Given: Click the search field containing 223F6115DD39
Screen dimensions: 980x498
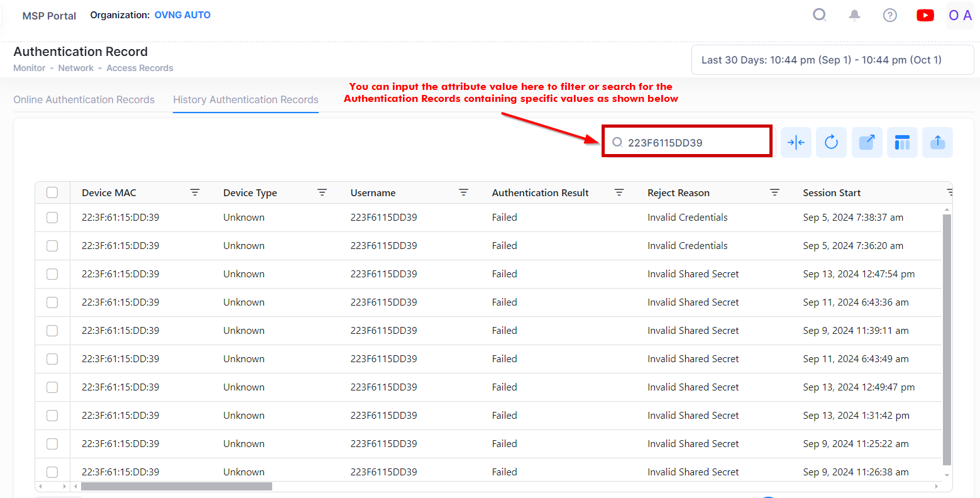Looking at the screenshot, I should coord(686,141).
